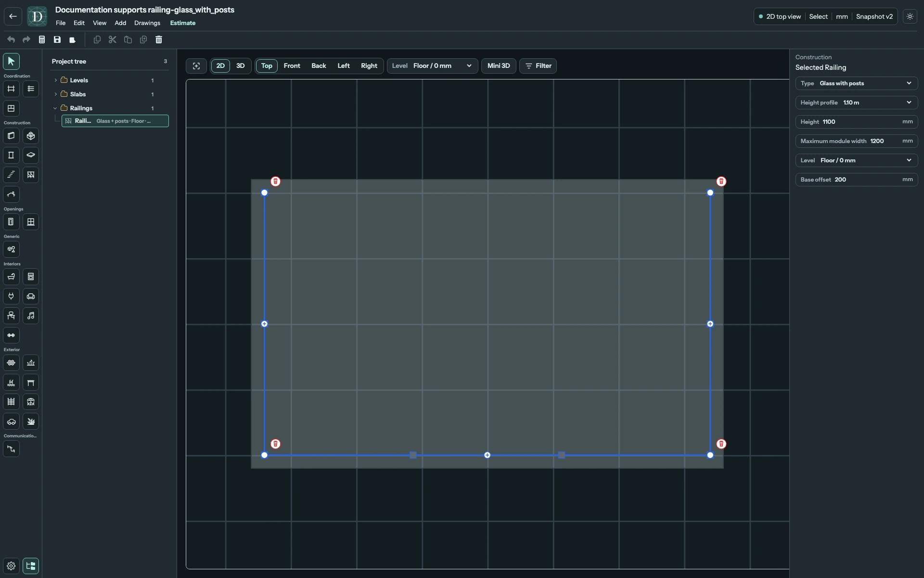Select the door opening tool
Viewport: 924px width, 578px height.
pyautogui.click(x=11, y=222)
